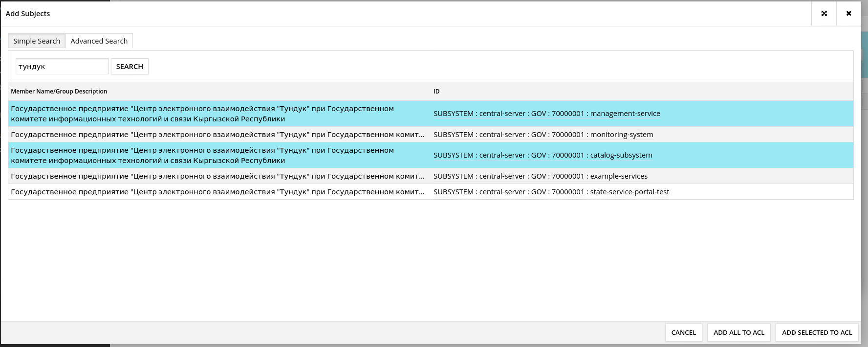Click the CANCEL button
868x347 pixels.
[683, 332]
